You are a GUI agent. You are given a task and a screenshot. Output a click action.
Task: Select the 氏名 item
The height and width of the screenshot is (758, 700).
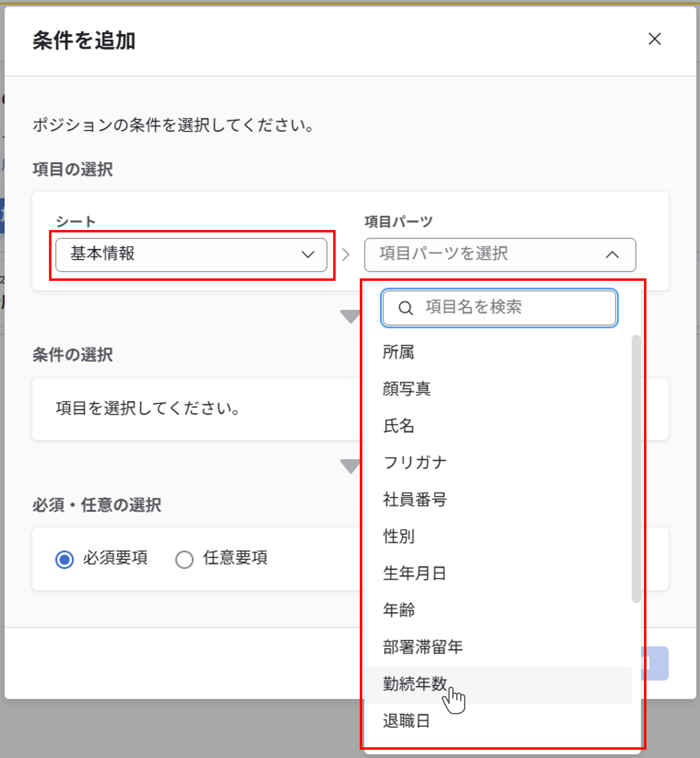(x=398, y=426)
